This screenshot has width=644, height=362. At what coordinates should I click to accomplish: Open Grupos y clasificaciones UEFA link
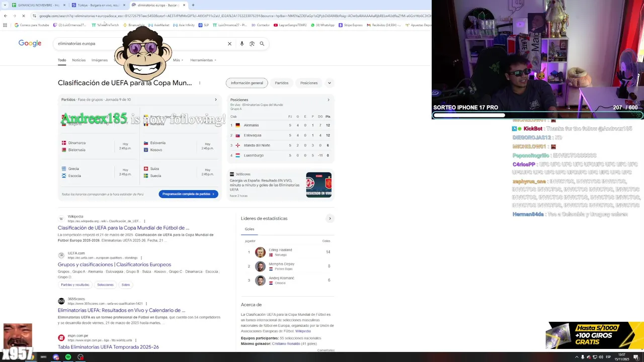coord(114,264)
